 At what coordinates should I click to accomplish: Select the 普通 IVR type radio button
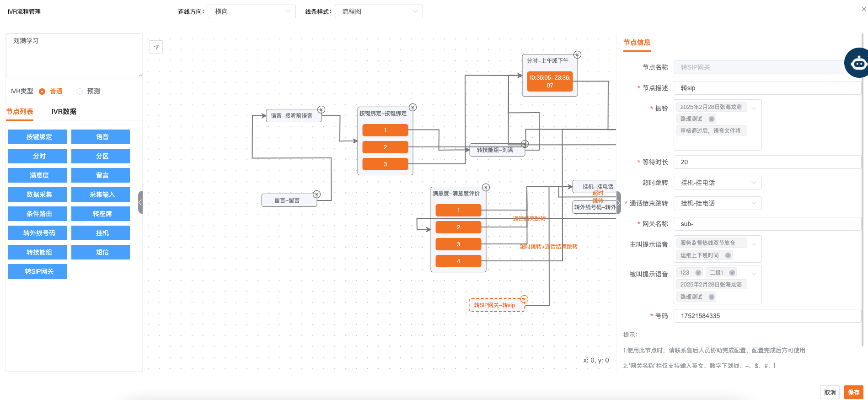[x=42, y=92]
